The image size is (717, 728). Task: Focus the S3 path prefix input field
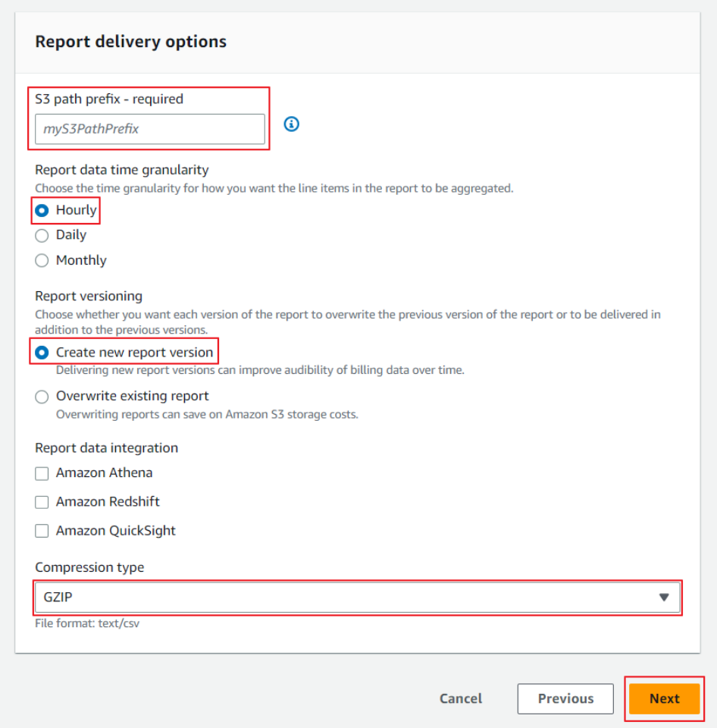pyautogui.click(x=149, y=129)
